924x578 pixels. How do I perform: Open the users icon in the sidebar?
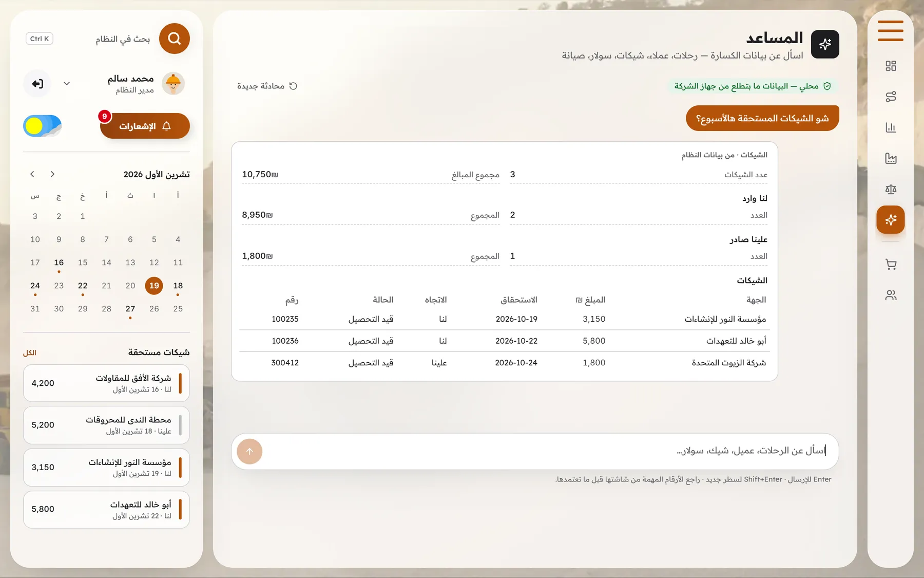tap(891, 295)
